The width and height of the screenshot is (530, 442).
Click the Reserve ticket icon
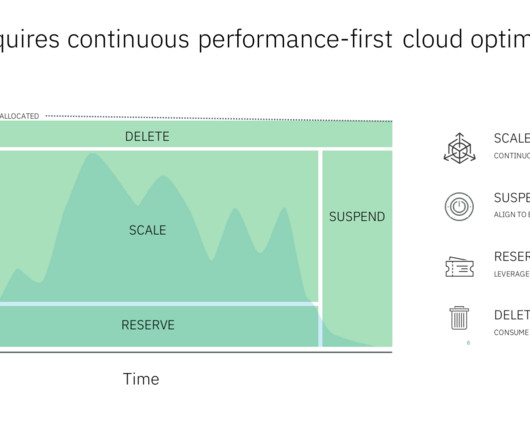(459, 267)
